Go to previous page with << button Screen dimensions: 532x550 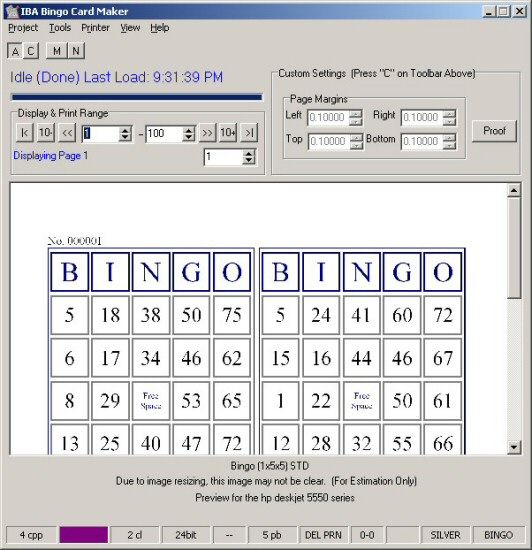point(67,133)
